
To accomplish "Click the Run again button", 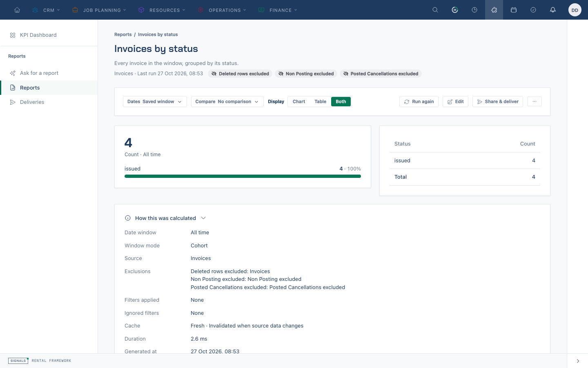I will point(419,101).
